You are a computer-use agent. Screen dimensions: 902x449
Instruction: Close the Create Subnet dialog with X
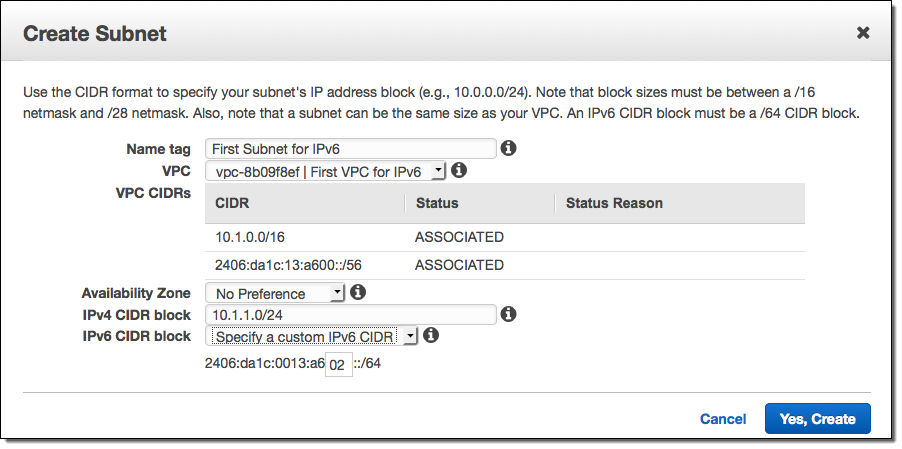pos(863,33)
